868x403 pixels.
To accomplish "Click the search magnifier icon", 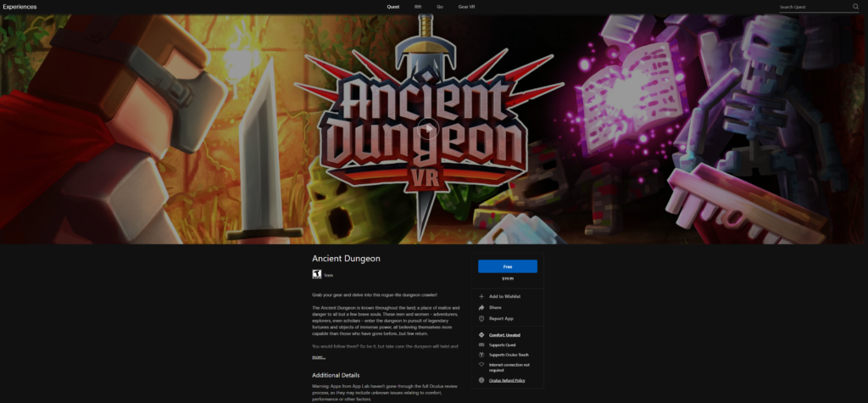I will [x=855, y=7].
